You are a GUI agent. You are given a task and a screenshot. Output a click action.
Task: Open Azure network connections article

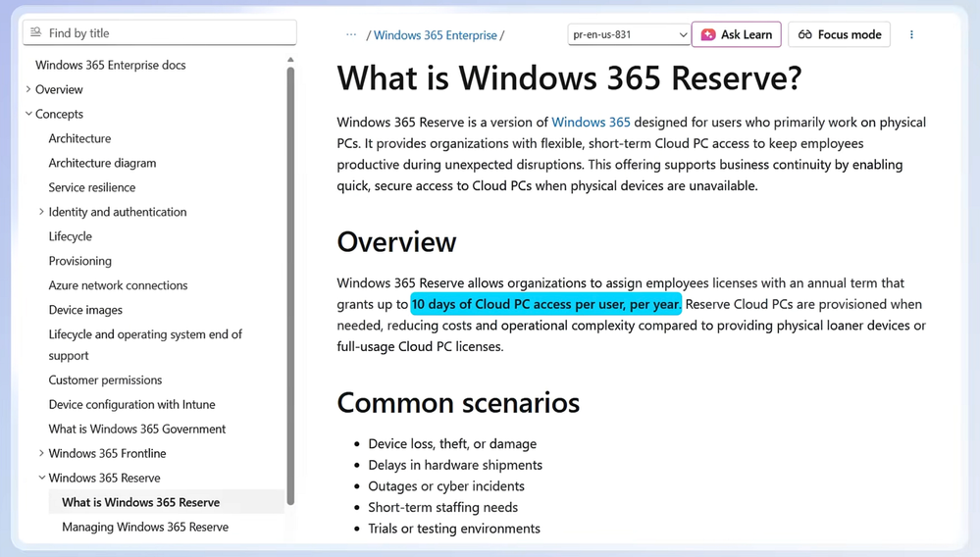118,285
